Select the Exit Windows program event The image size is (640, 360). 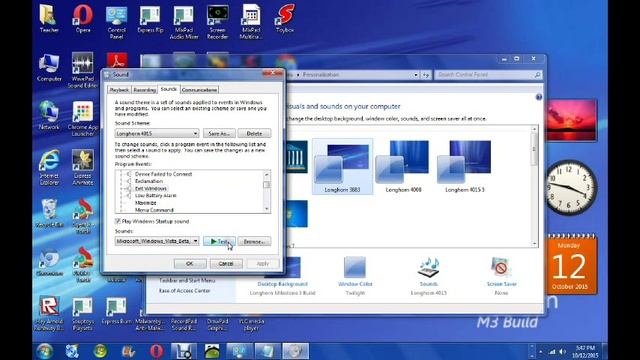151,189
